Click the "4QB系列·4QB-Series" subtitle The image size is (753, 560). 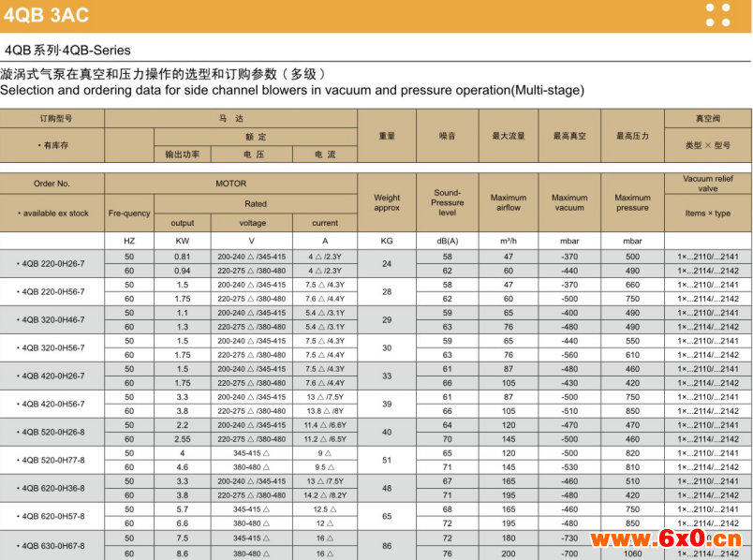[x=67, y=50]
